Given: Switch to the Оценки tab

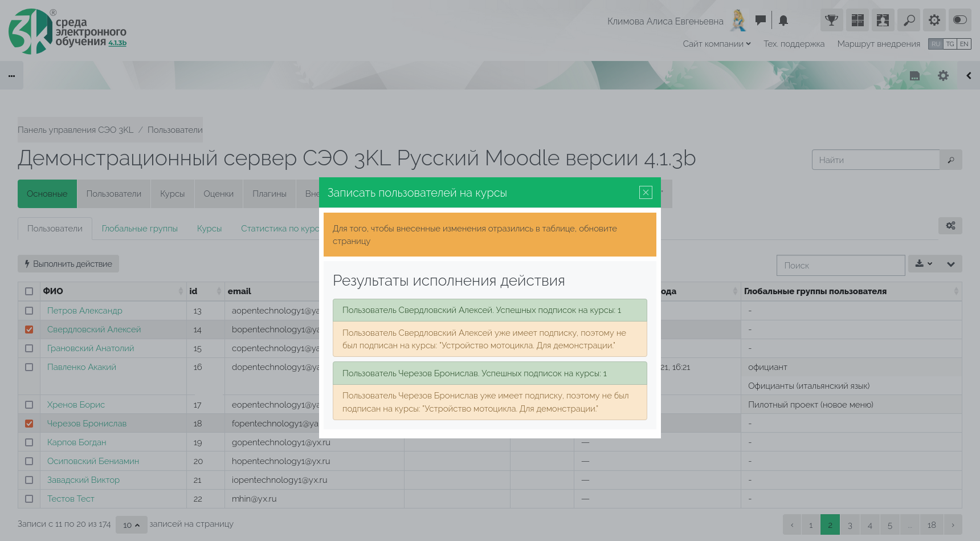Looking at the screenshot, I should tap(218, 194).
